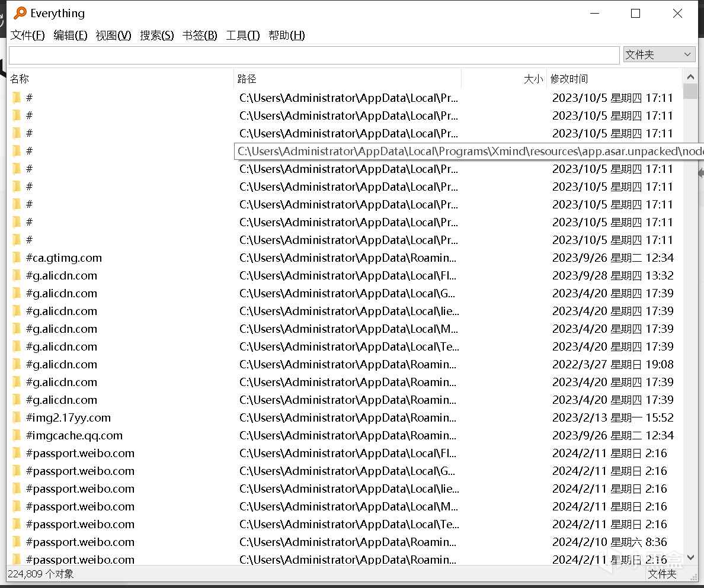The image size is (704, 588).
Task: Open the 工具(T) menu
Action: 243,36
